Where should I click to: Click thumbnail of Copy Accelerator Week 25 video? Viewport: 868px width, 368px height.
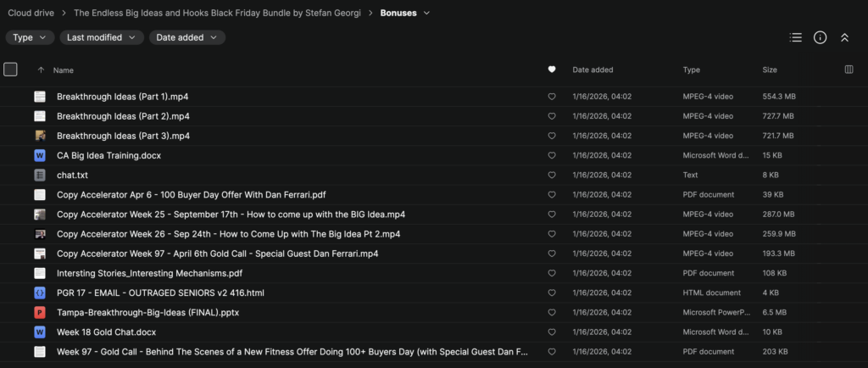[x=40, y=215]
